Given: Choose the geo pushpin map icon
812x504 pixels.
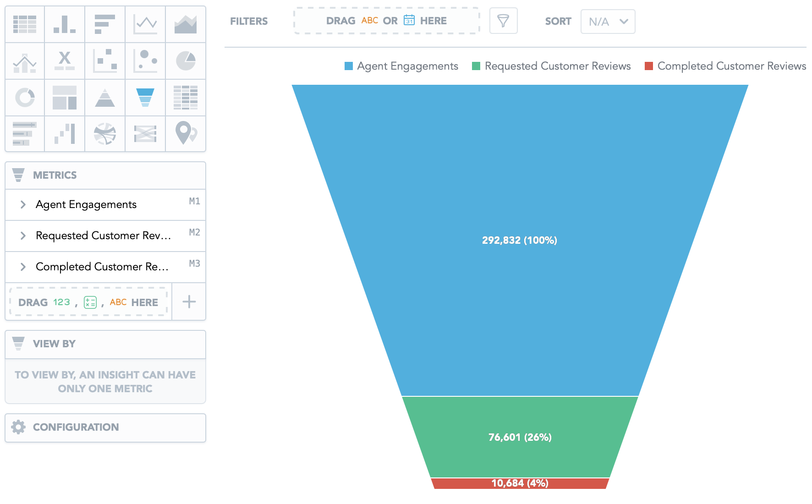Looking at the screenshot, I should (x=186, y=133).
